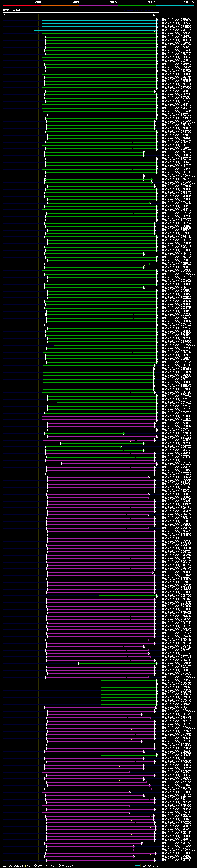The width and height of the screenshot is (197, 868).
Task: Select the green alignment bar for B9GJM0
Action: point(101,78)
